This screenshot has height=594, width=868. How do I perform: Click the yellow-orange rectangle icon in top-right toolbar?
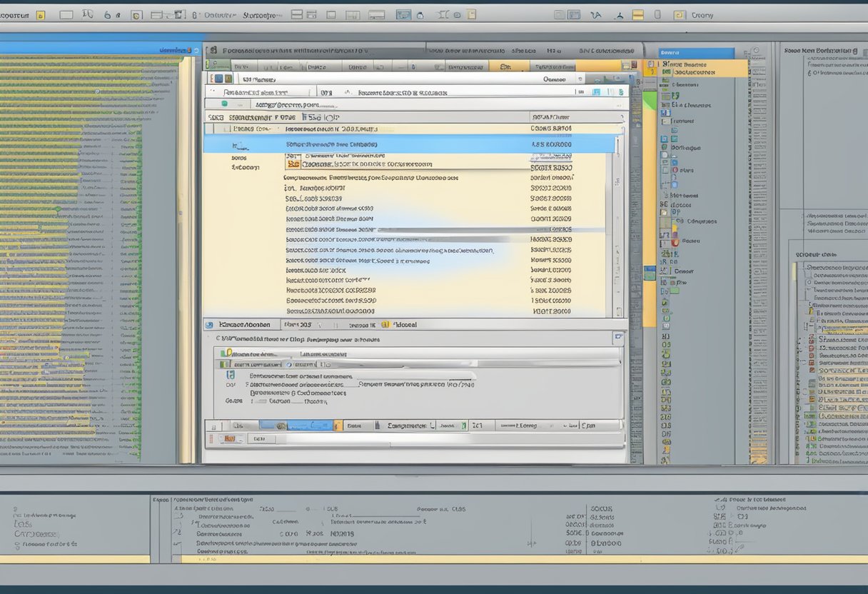pos(638,14)
